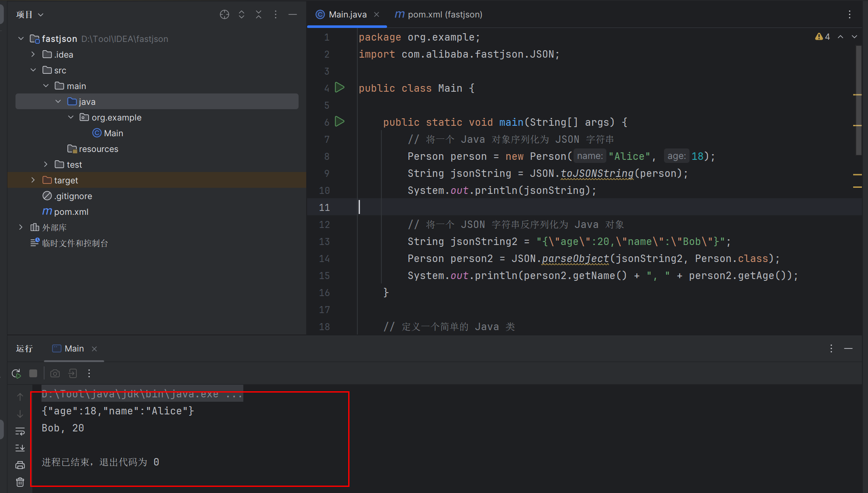Click the warnings indicator showing 4
Viewport: 868px width, 493px height.
(823, 37)
